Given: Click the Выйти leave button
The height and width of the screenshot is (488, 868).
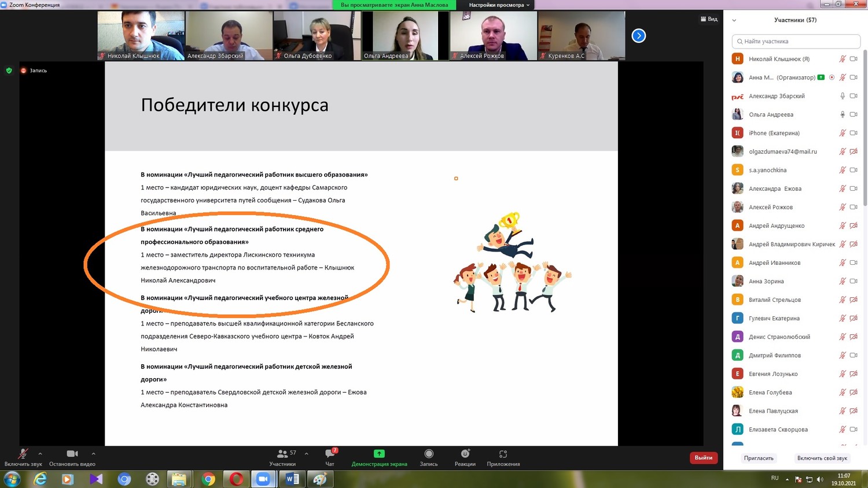Looking at the screenshot, I should click(704, 457).
